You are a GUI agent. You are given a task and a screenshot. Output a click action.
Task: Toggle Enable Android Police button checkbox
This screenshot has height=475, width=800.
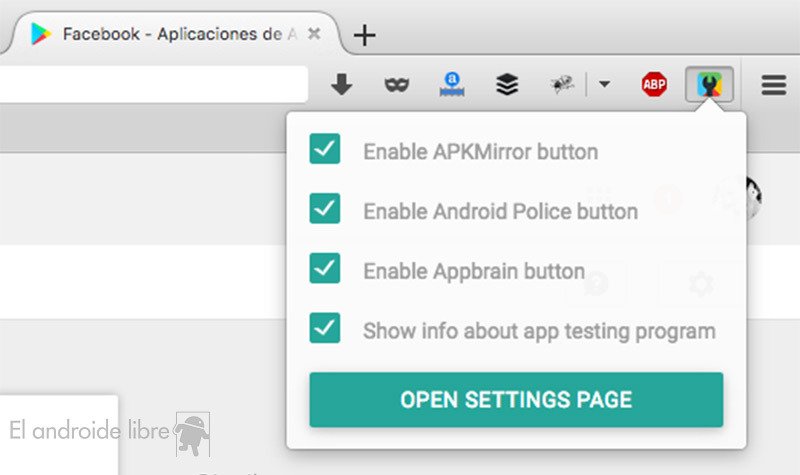tap(325, 210)
